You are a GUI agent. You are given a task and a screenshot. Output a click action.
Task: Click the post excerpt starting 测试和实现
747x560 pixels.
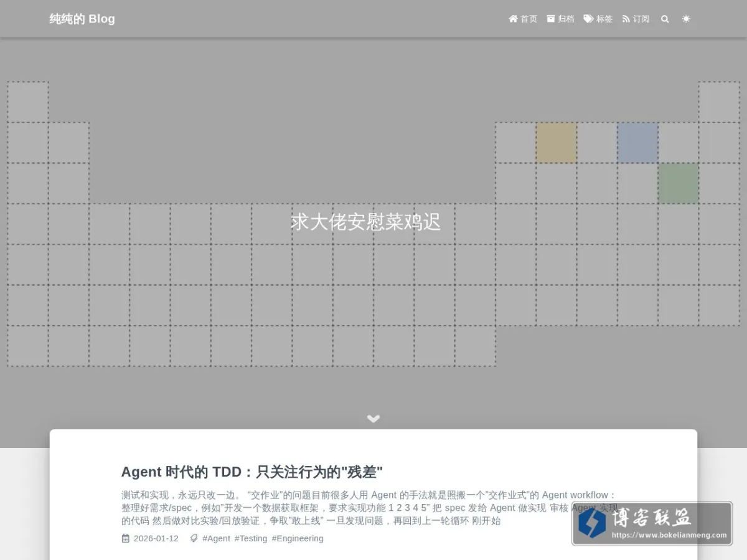point(370,508)
